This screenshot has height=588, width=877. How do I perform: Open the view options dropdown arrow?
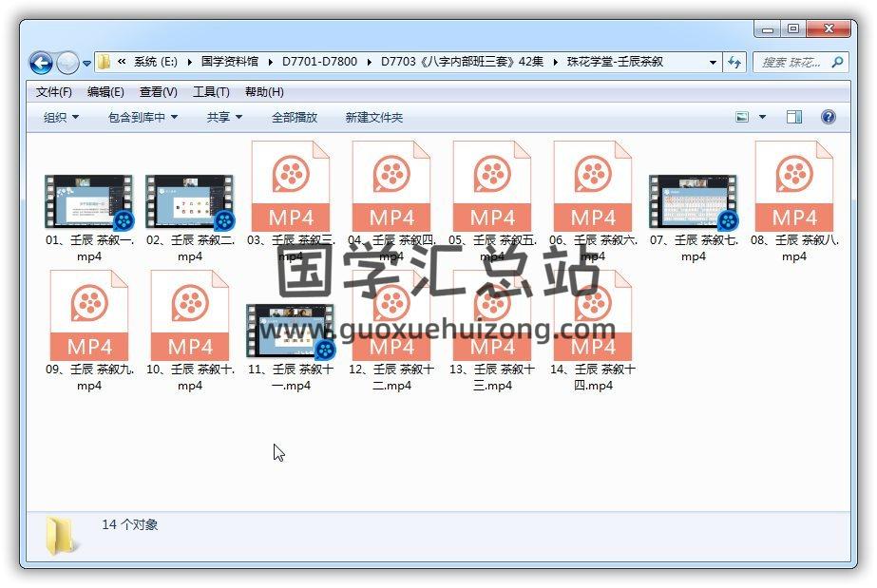(x=762, y=117)
